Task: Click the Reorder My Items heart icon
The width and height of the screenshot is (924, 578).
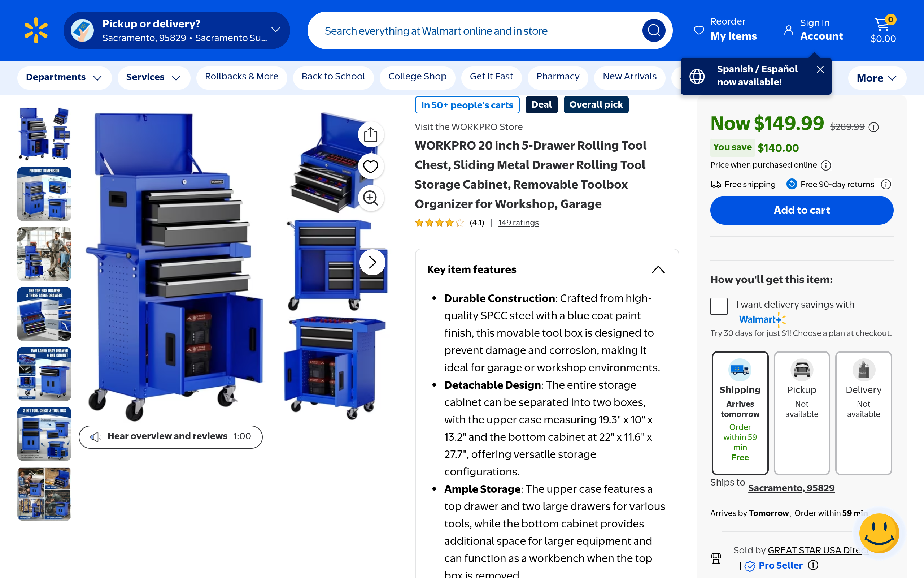Action: tap(699, 30)
